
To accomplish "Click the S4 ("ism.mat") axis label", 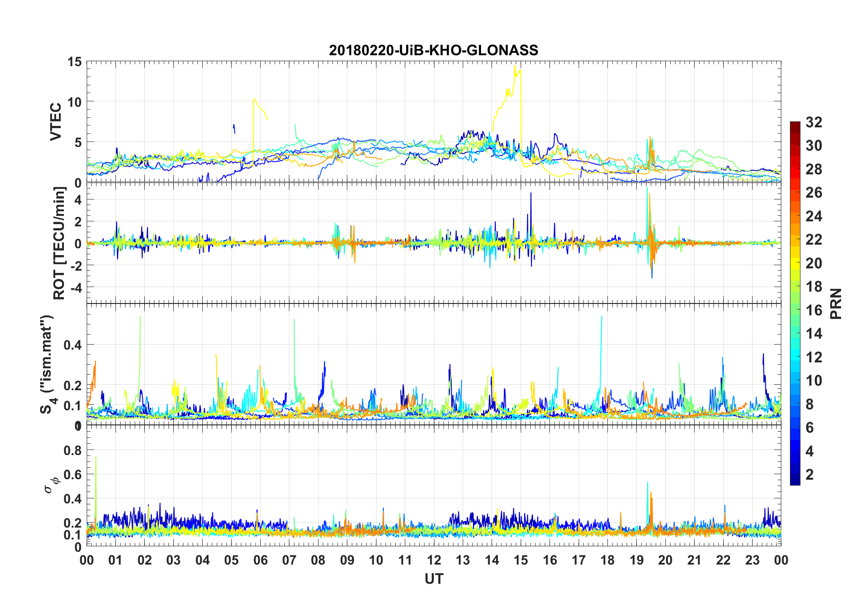I will (47, 365).
